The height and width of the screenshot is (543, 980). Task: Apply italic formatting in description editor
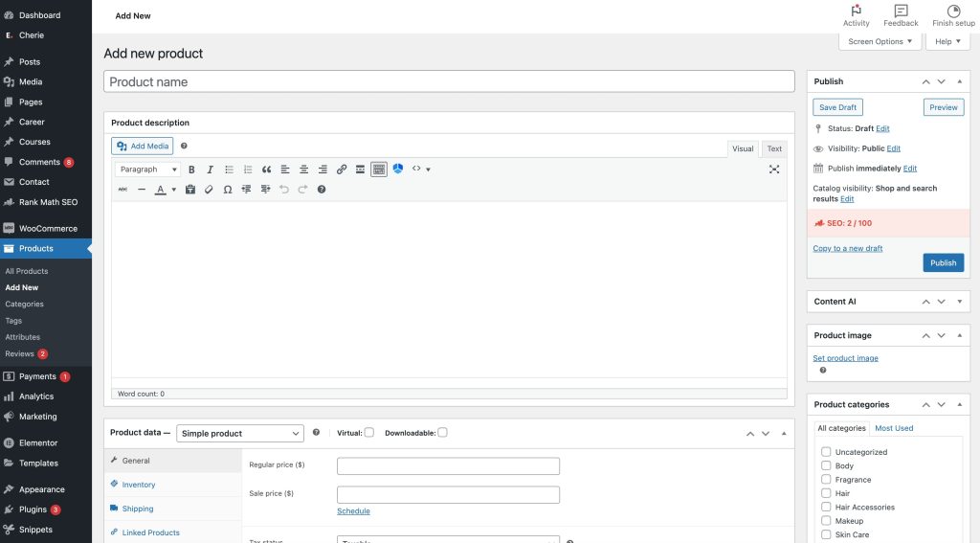click(210, 170)
